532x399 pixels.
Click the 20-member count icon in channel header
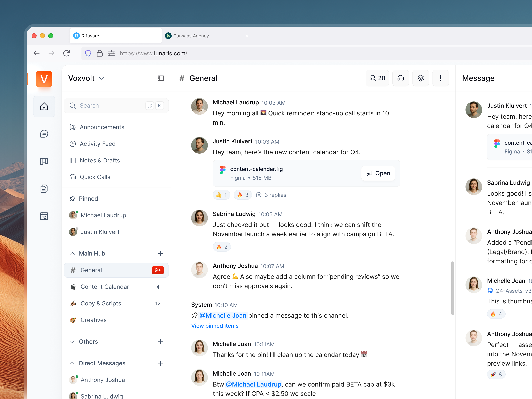[x=377, y=78]
